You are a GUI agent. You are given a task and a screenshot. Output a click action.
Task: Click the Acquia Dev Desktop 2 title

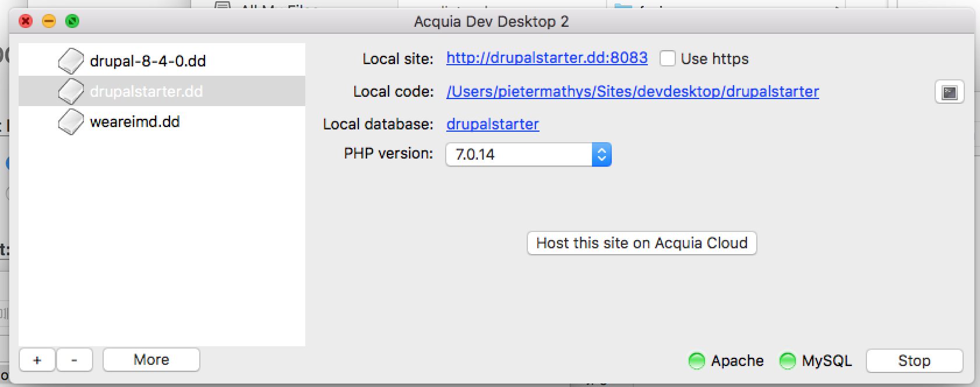pos(491,22)
